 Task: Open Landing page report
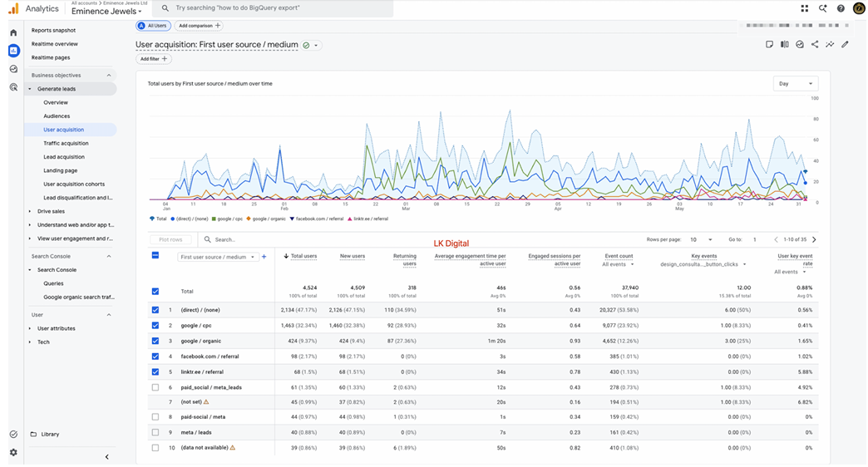tap(61, 171)
